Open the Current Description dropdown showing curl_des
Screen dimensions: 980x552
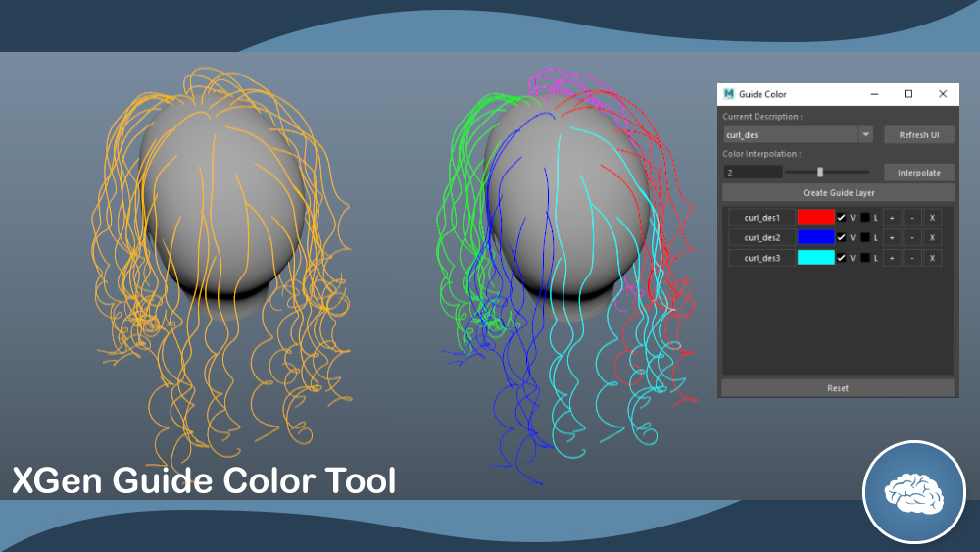[798, 135]
